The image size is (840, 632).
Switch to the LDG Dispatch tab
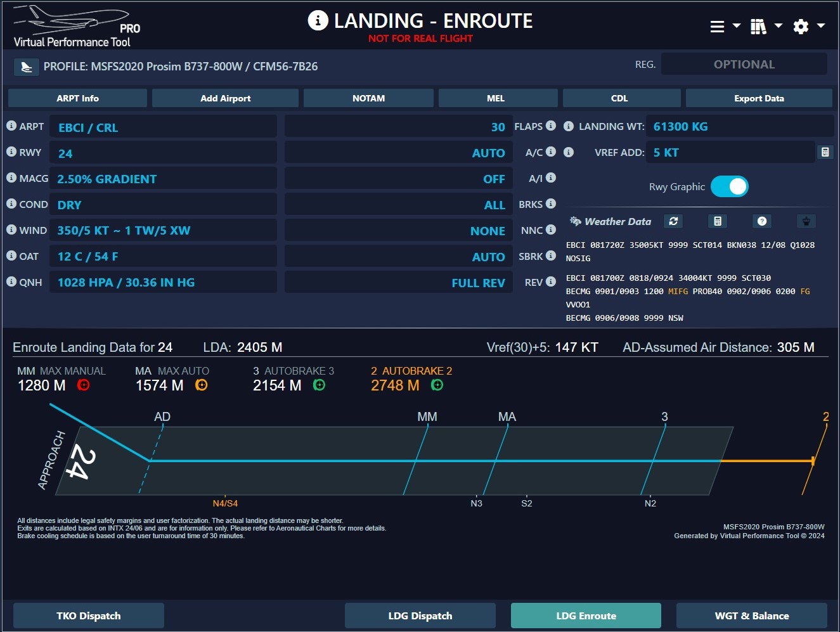coord(420,616)
